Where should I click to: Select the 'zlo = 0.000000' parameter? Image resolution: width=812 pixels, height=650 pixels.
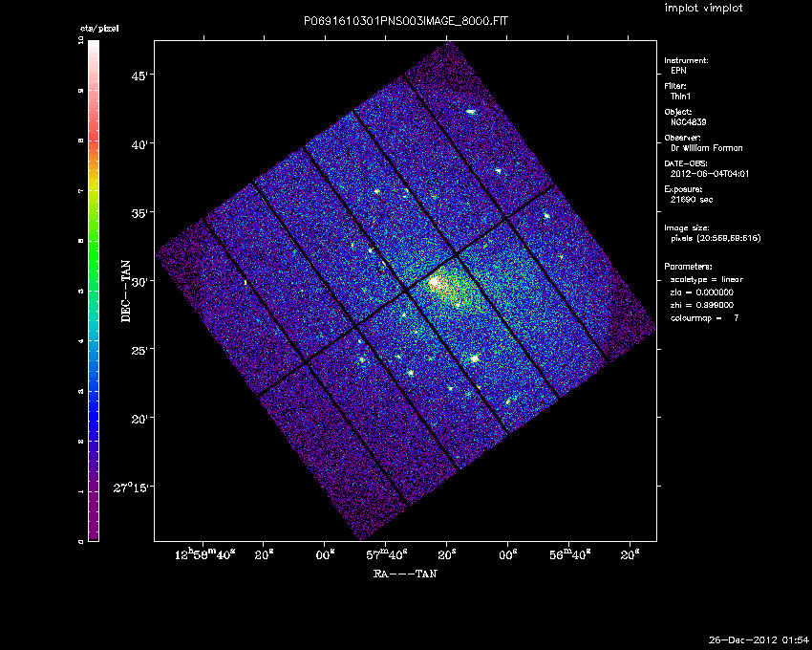point(702,292)
